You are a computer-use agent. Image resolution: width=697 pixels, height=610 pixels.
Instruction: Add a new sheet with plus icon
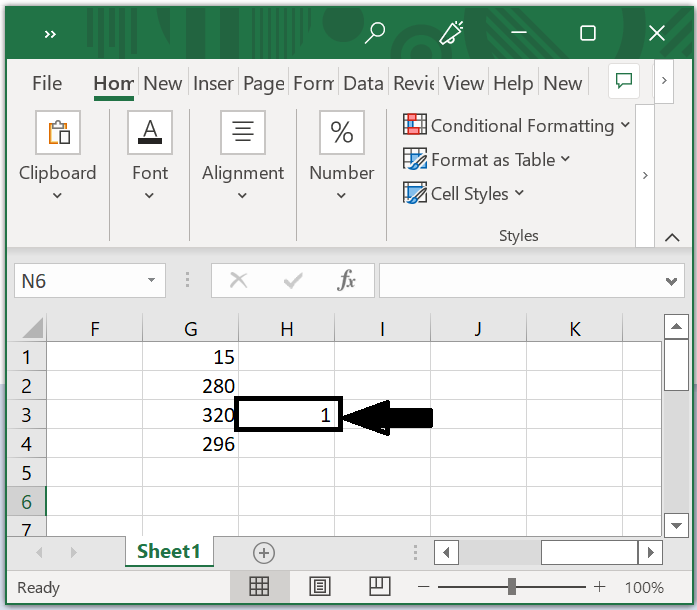coord(263,552)
